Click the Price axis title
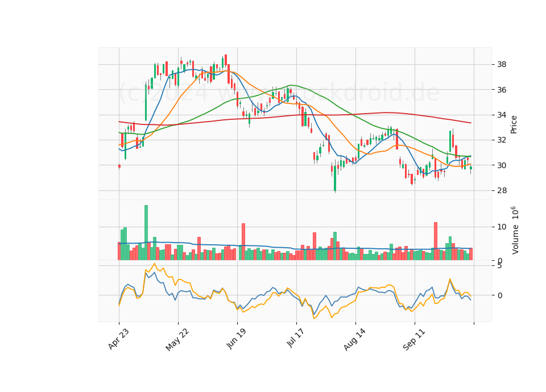 [x=514, y=124]
